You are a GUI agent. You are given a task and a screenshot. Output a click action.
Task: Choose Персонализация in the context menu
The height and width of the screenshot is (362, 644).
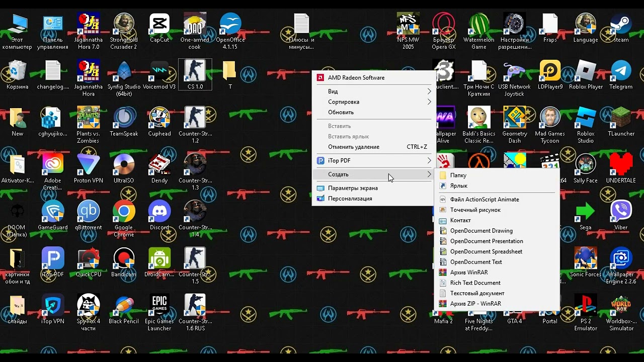tap(373, 199)
